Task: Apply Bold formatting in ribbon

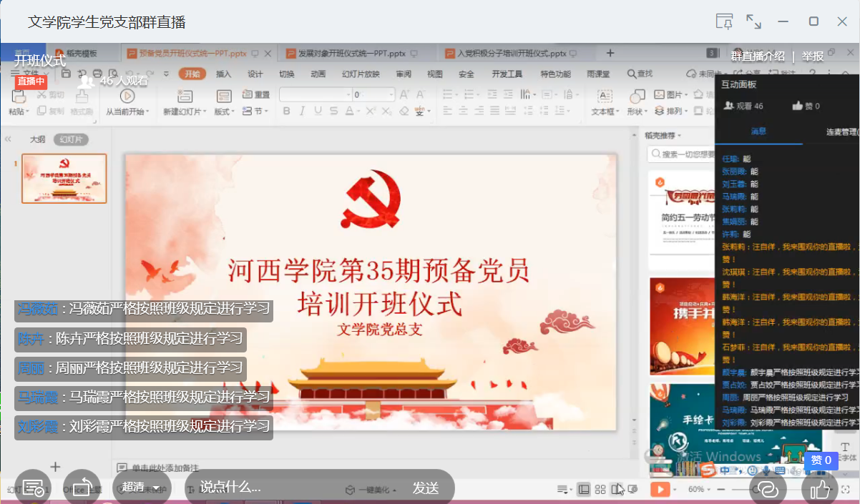Action: coord(286,111)
